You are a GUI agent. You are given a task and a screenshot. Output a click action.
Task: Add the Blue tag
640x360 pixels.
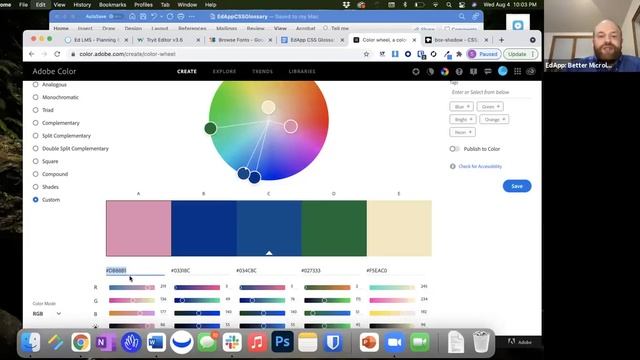coord(462,107)
